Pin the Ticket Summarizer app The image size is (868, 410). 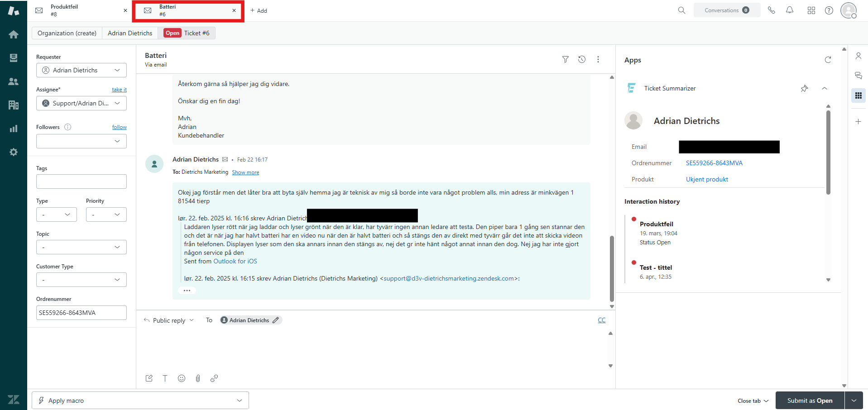(x=804, y=88)
